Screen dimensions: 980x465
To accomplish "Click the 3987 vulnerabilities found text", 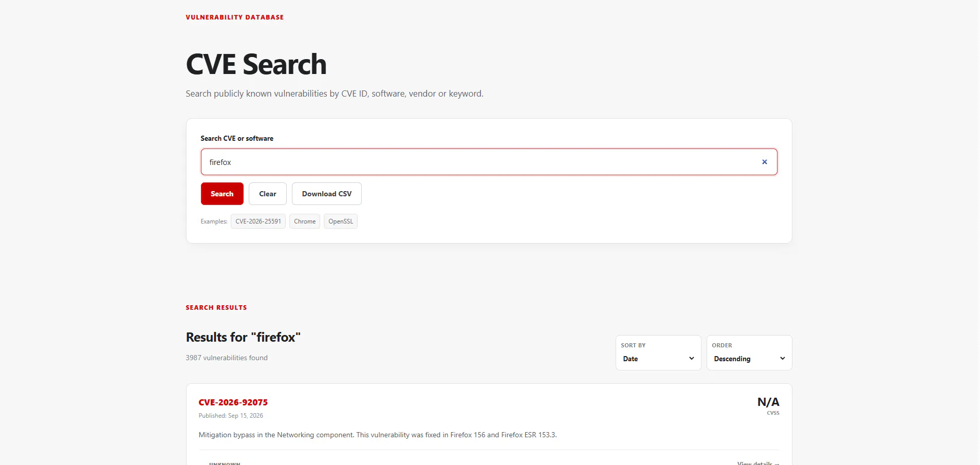I will (x=227, y=358).
